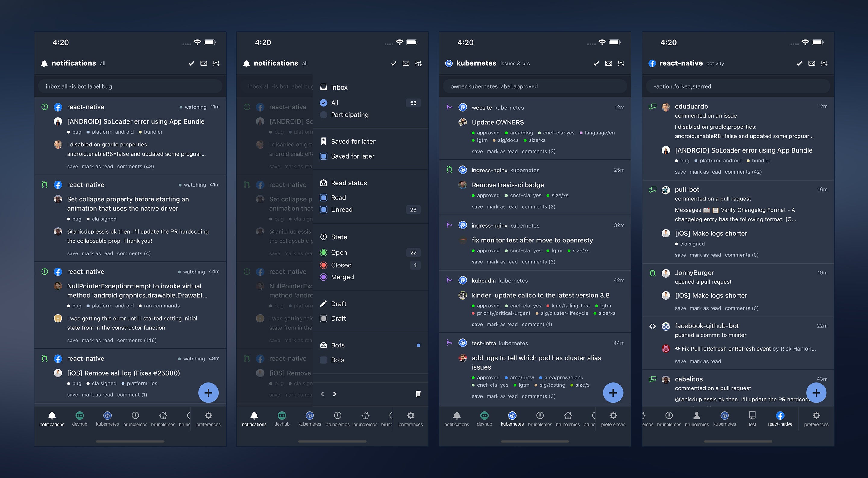Image resolution: width=868 pixels, height=478 pixels.
Task: Click search field inbox:all -is:bot label:bug in first screen
Action: pyautogui.click(x=130, y=86)
